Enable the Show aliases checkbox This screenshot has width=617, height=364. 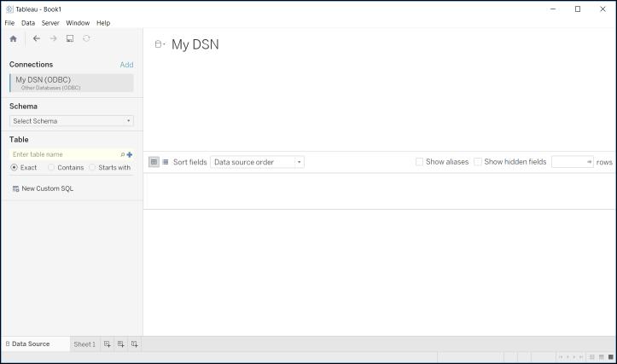[420, 162]
